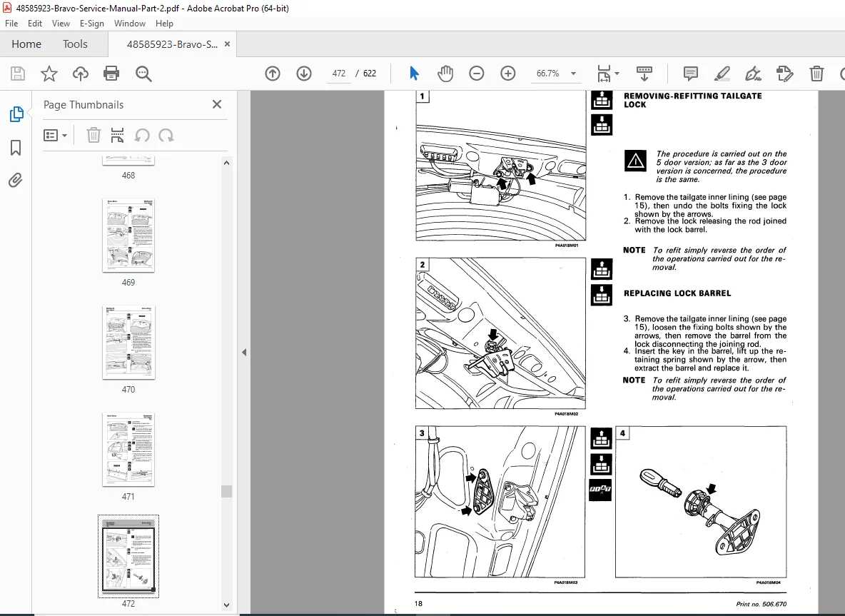Add a sticky note comment
845x616 pixels.
(x=690, y=74)
